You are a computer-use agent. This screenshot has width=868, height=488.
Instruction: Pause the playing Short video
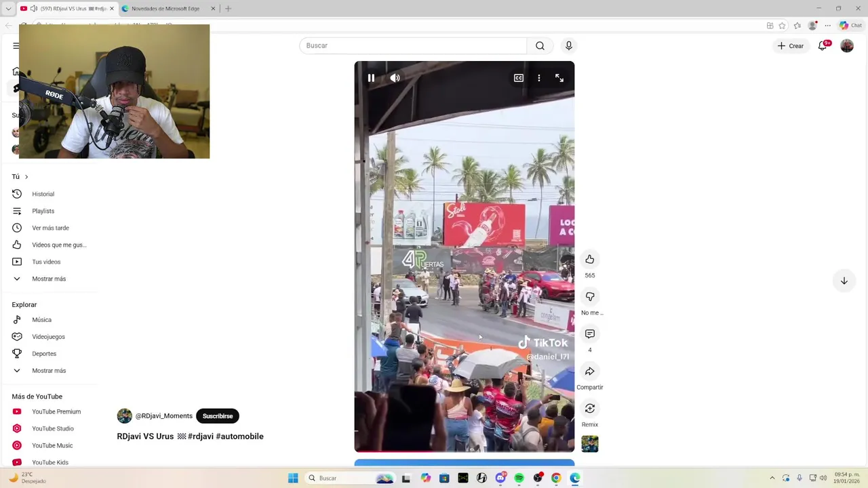pos(371,78)
